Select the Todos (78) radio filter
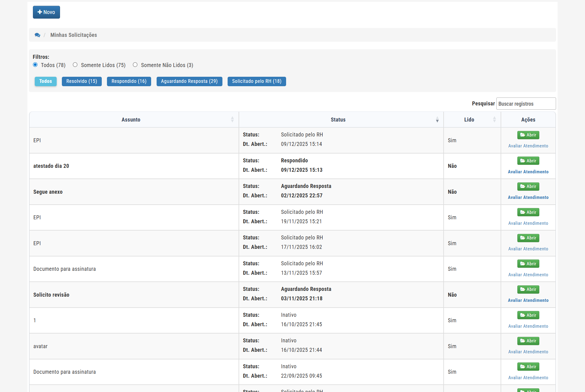The height and width of the screenshot is (392, 585). coord(35,65)
